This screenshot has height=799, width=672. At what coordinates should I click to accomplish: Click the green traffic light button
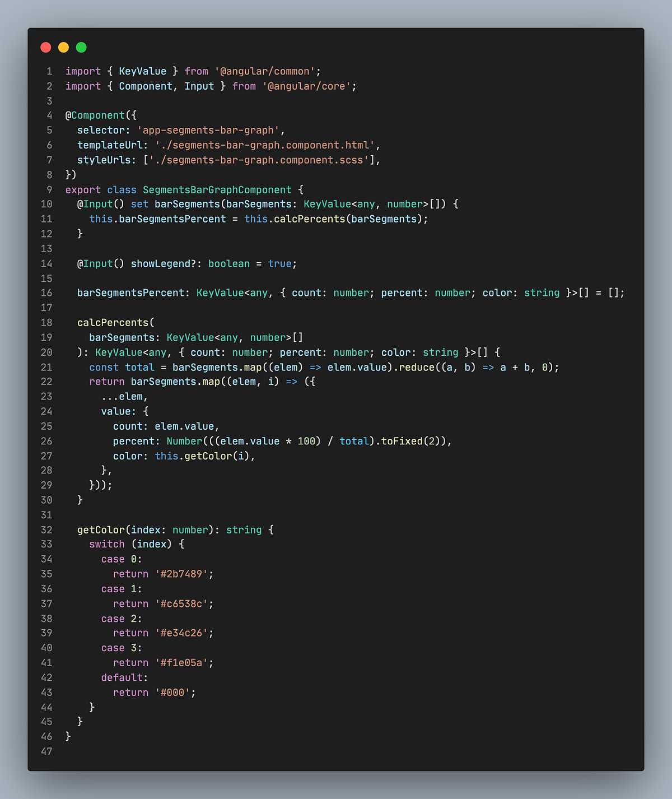[81, 47]
